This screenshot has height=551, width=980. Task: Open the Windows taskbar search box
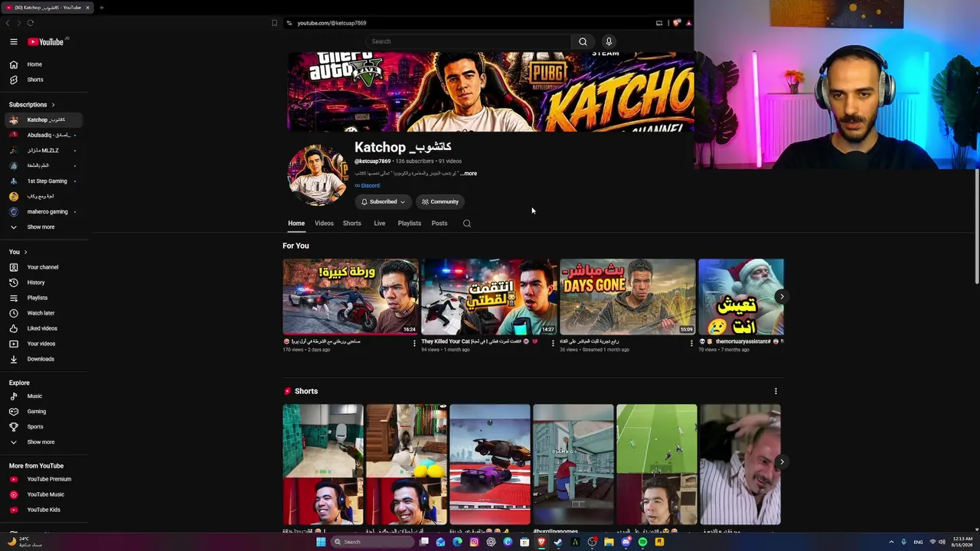click(372, 542)
